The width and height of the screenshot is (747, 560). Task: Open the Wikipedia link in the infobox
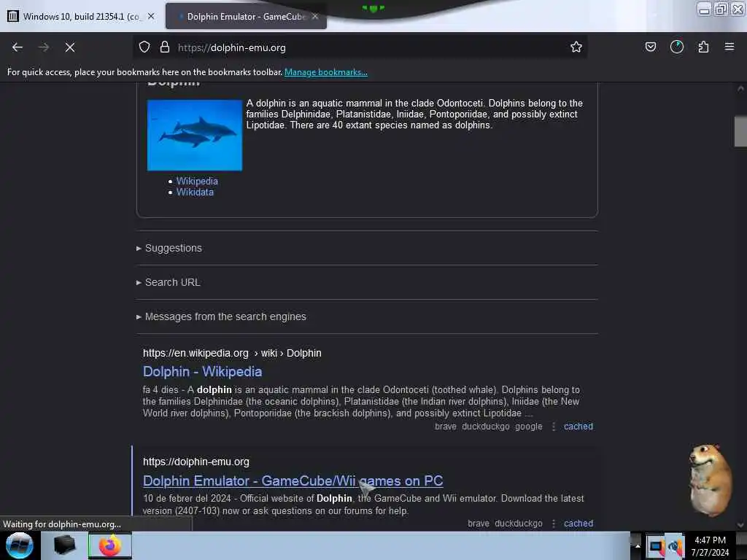pos(197,181)
